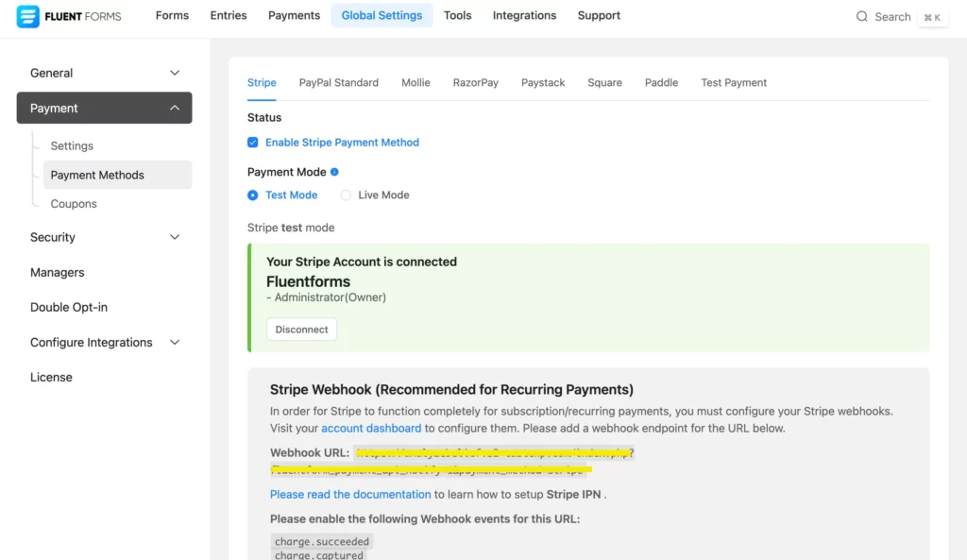The image size is (967, 560).
Task: Uncheck Enable Stripe Payment Method checkbox
Action: pyautogui.click(x=253, y=143)
